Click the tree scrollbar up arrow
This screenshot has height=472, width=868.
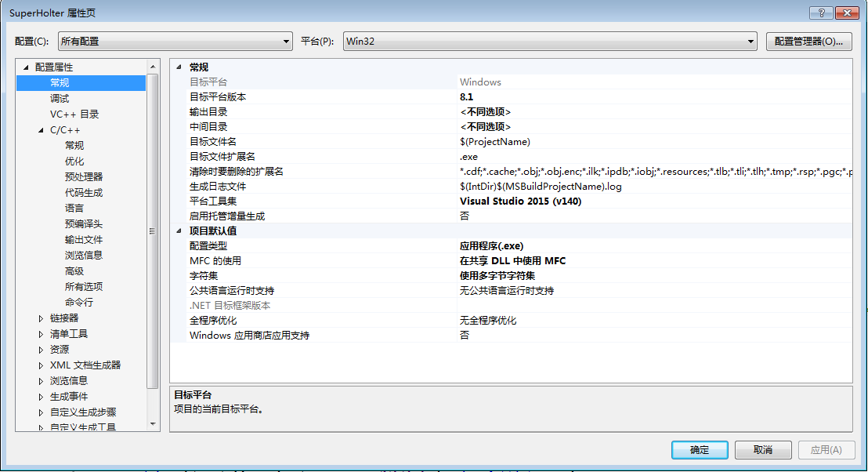(x=153, y=67)
